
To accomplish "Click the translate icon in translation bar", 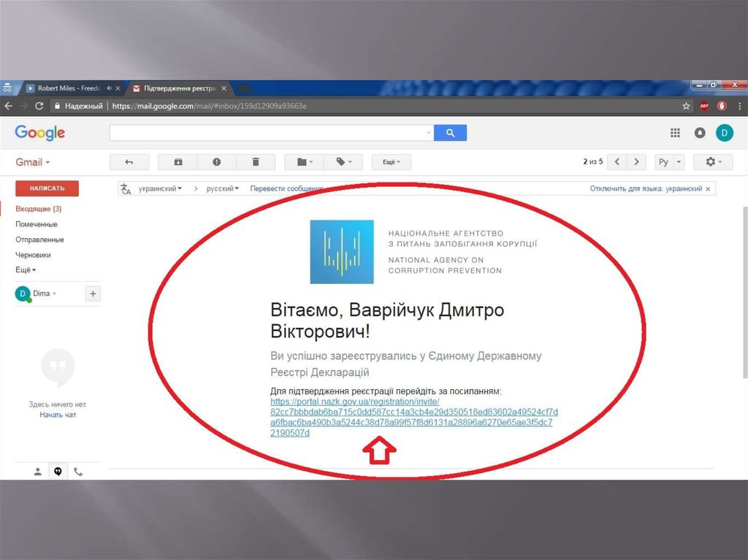I will pyautogui.click(x=126, y=189).
